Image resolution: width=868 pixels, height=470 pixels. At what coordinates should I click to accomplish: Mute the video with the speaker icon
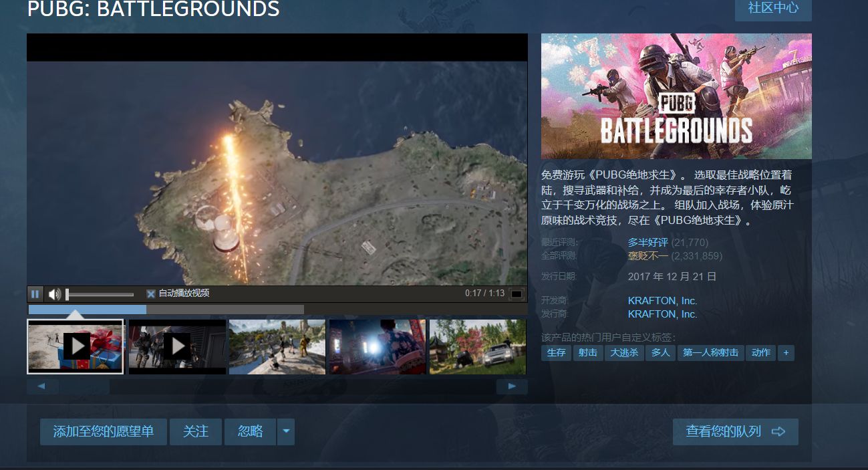55,293
